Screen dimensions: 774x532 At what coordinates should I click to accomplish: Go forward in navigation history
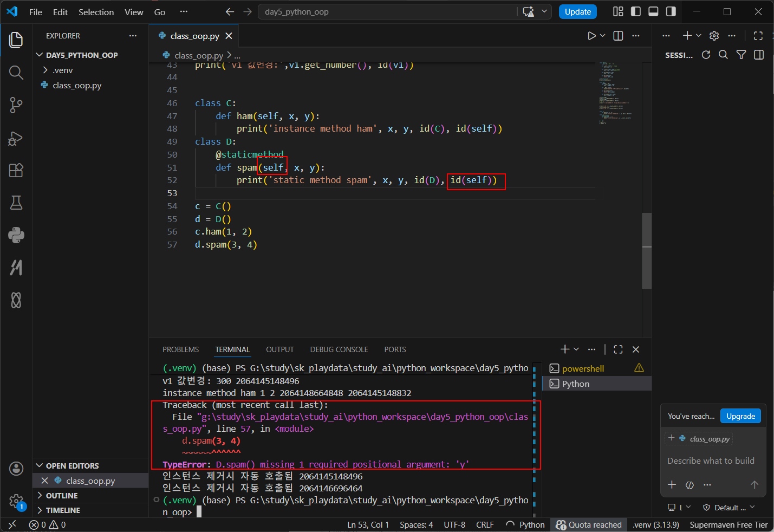tap(248, 12)
